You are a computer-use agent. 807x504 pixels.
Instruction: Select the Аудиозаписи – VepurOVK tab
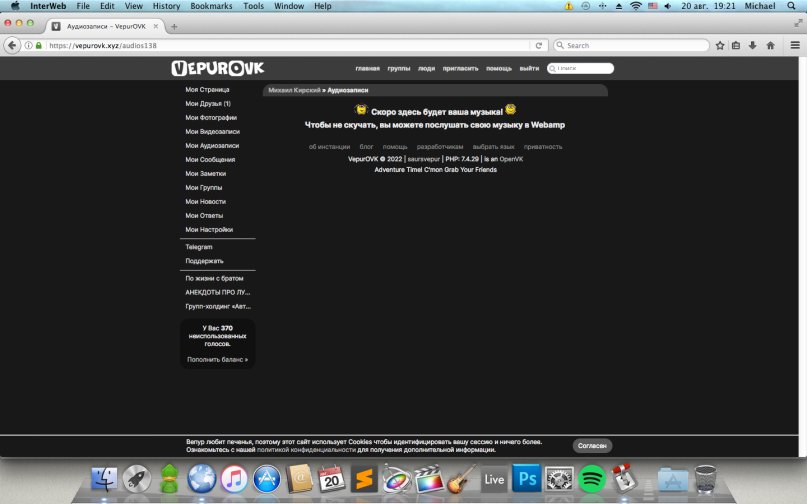(x=106, y=26)
